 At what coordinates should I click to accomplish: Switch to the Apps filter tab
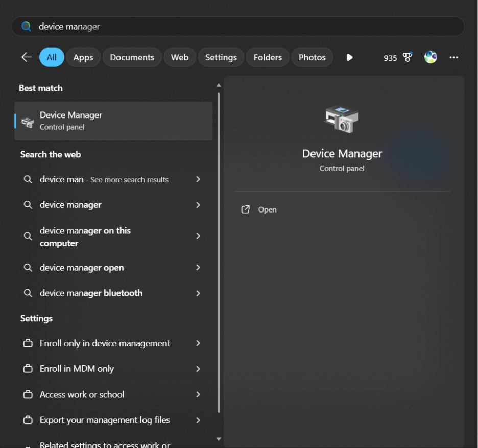[x=83, y=57]
